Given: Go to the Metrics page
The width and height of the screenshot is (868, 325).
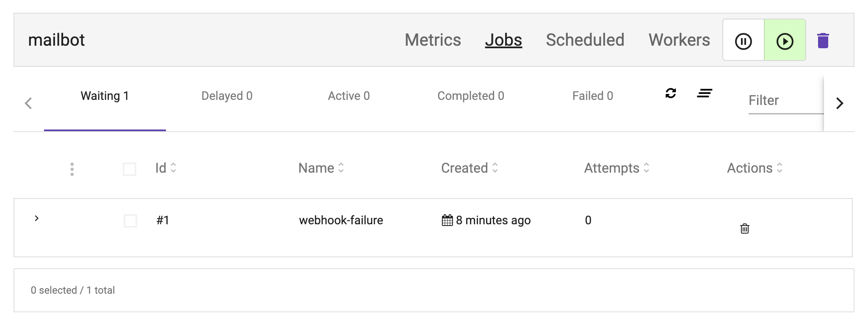Looking at the screenshot, I should point(432,40).
